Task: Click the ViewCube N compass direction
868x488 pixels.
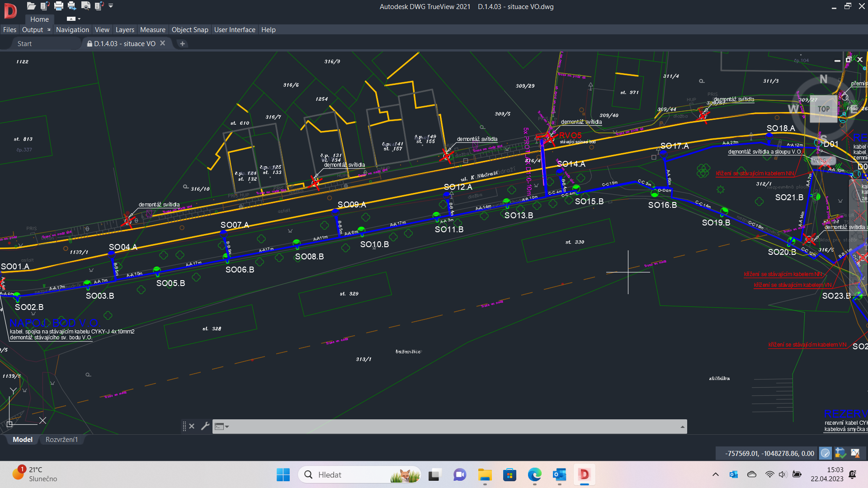Action: [824, 79]
